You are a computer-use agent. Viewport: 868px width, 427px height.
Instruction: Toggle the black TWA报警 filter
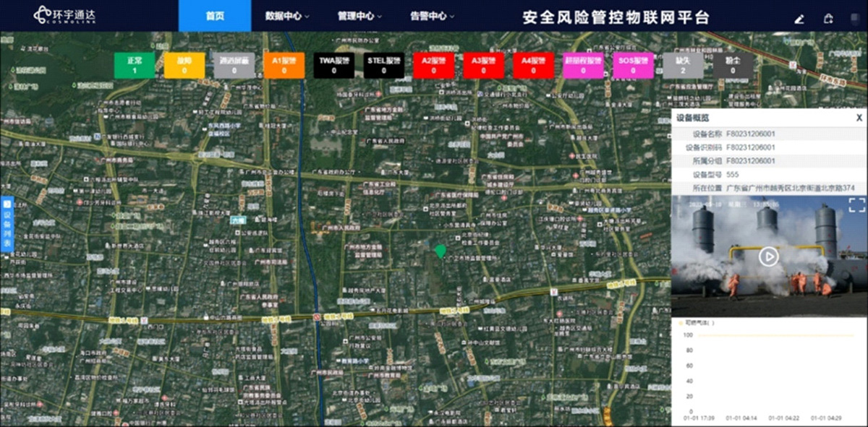point(334,65)
